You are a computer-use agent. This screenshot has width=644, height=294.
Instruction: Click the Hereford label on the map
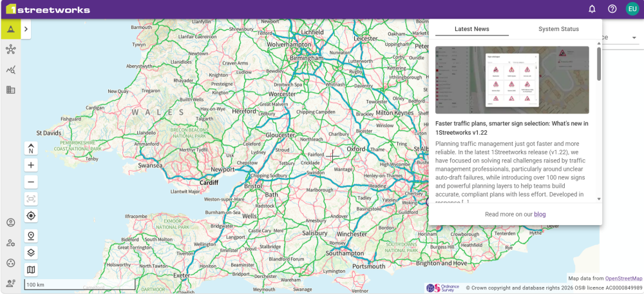[x=244, y=111]
